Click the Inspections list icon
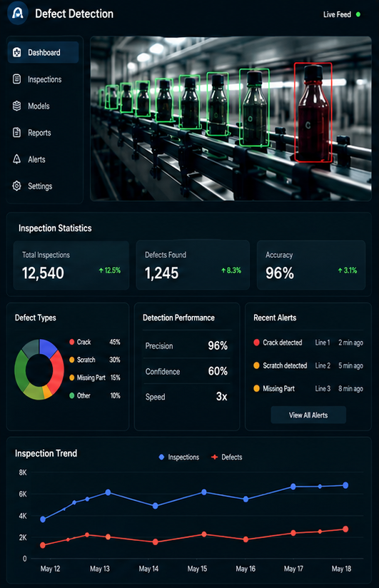The height and width of the screenshot is (588, 379). (17, 79)
